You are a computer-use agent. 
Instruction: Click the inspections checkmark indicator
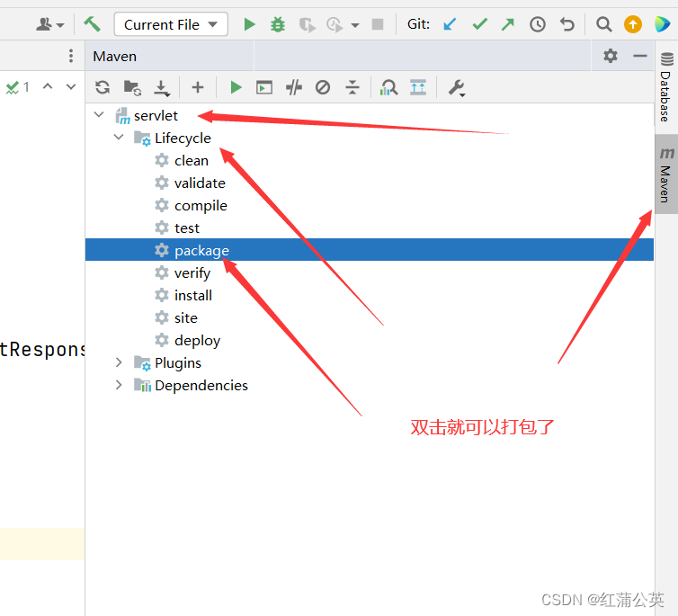[x=17, y=87]
